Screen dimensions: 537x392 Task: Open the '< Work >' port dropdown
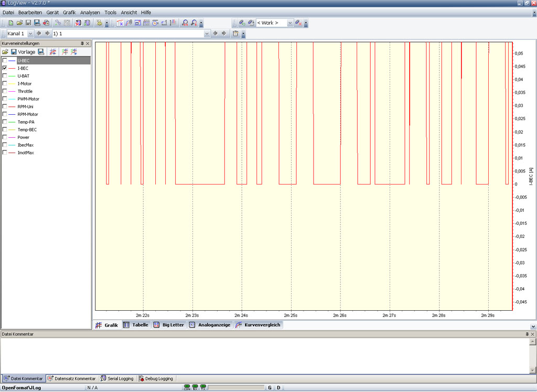point(290,23)
